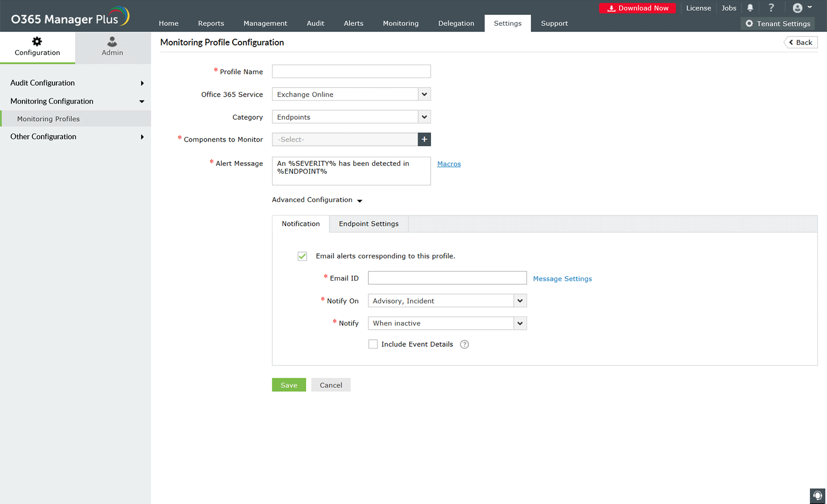The height and width of the screenshot is (504, 827).
Task: Uncheck Email alerts corresponding to this profile
Action: tap(303, 256)
